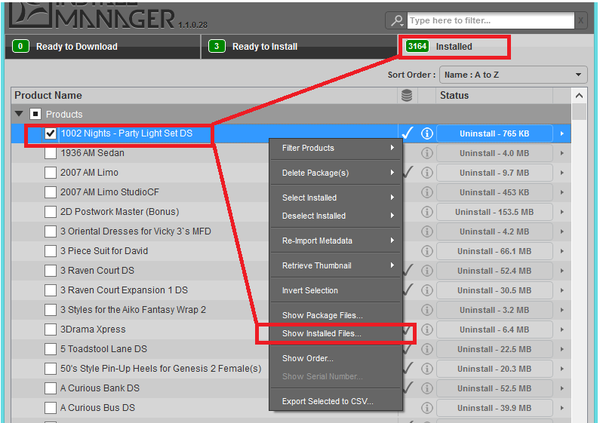Show info icon for 2007 AM Limo StudioCF
Screen dimensions: 600x423
[x=427, y=192]
